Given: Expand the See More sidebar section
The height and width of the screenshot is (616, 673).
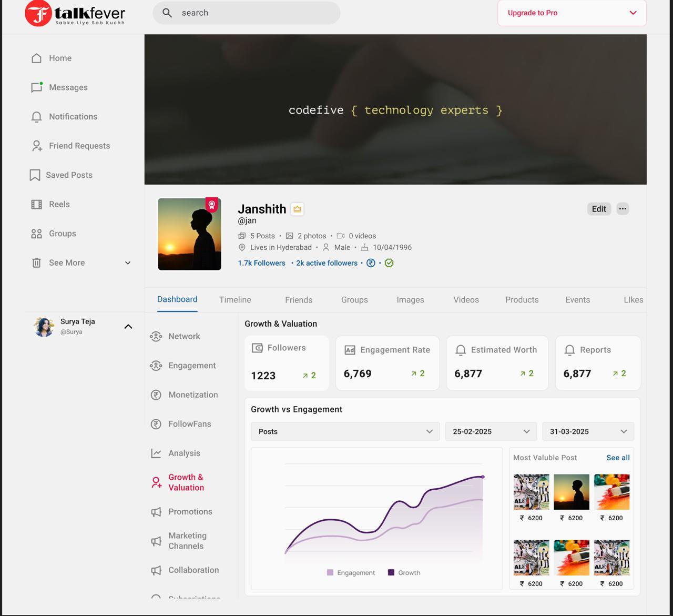Looking at the screenshot, I should click(x=127, y=262).
